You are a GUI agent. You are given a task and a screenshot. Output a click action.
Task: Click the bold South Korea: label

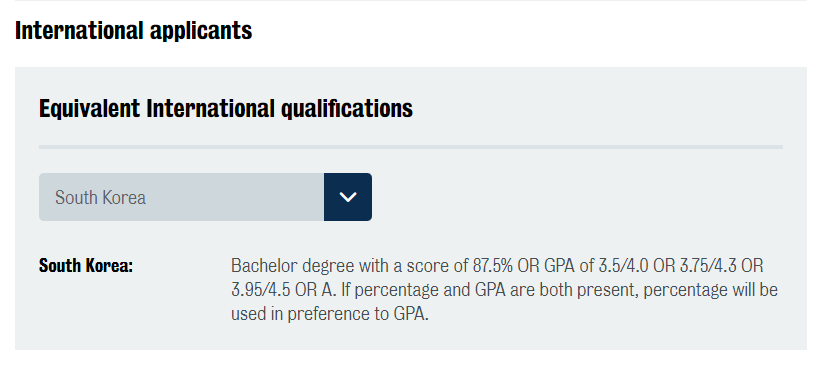click(86, 266)
